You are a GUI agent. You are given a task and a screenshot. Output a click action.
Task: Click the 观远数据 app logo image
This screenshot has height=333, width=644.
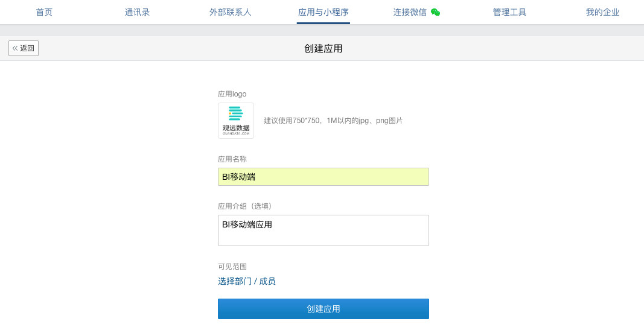[235, 121]
